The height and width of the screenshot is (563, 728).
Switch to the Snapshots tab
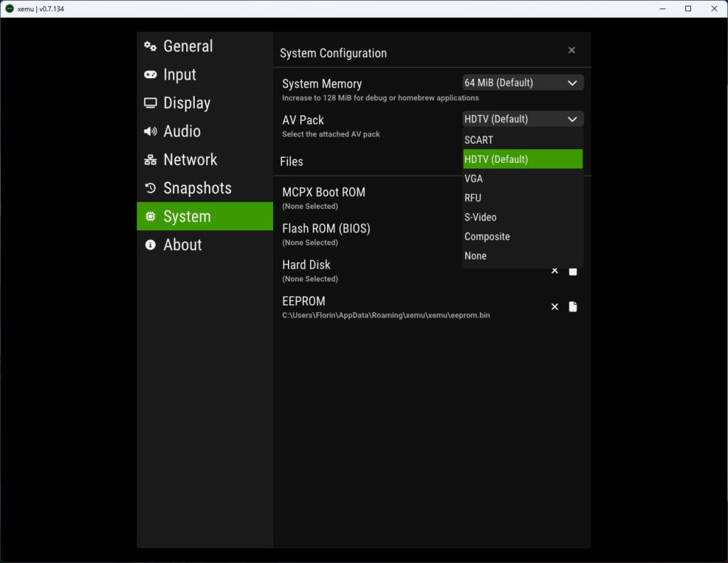point(205,188)
